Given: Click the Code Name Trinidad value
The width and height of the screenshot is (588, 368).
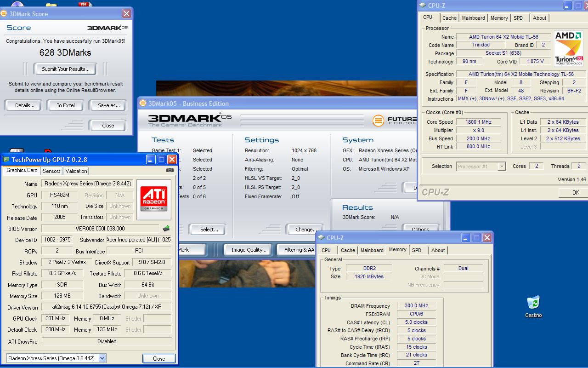Looking at the screenshot, I should click(481, 45).
